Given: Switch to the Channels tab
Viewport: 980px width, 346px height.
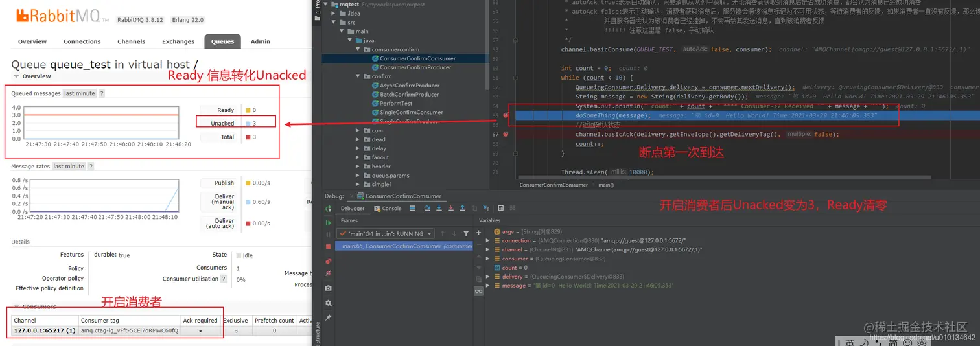Looking at the screenshot, I should pos(131,41).
